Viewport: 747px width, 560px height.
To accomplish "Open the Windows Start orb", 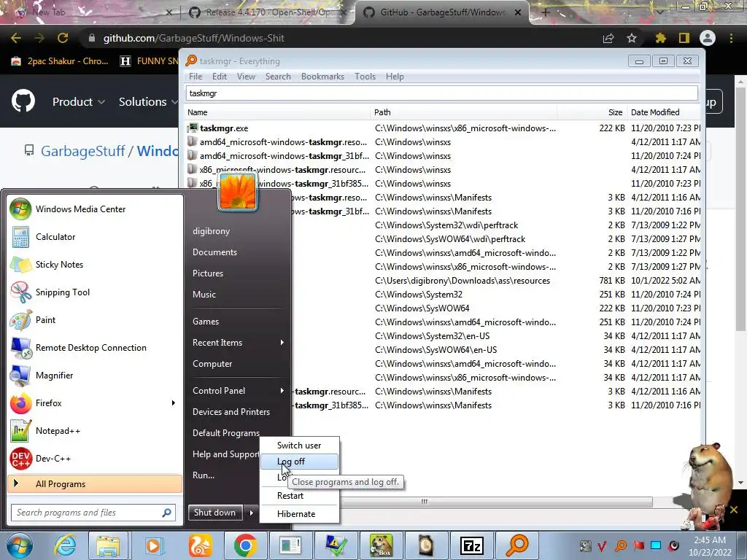I will pos(20,545).
